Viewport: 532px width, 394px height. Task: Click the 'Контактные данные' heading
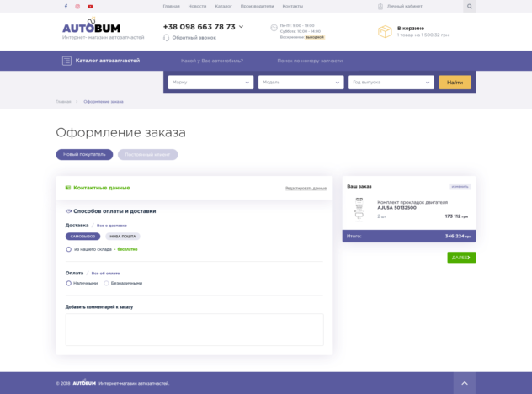click(102, 188)
